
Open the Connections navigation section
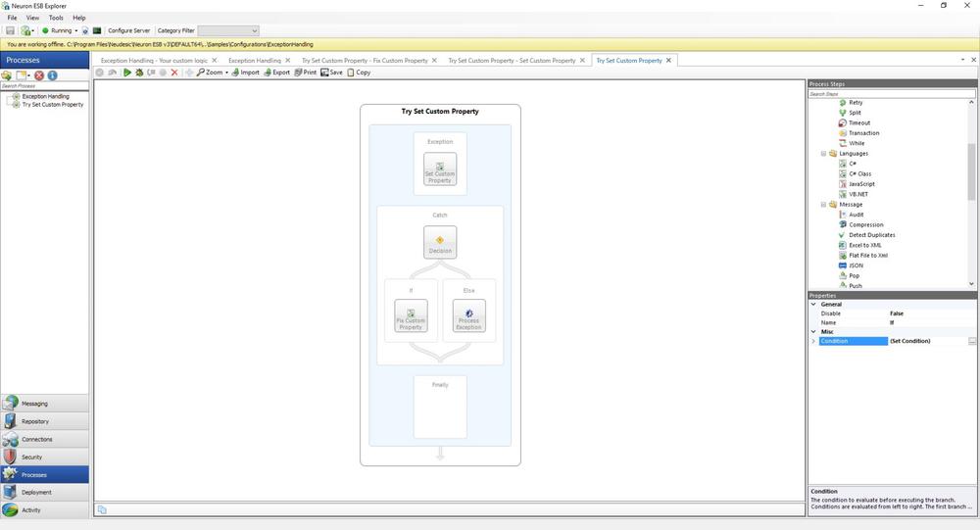click(44, 439)
